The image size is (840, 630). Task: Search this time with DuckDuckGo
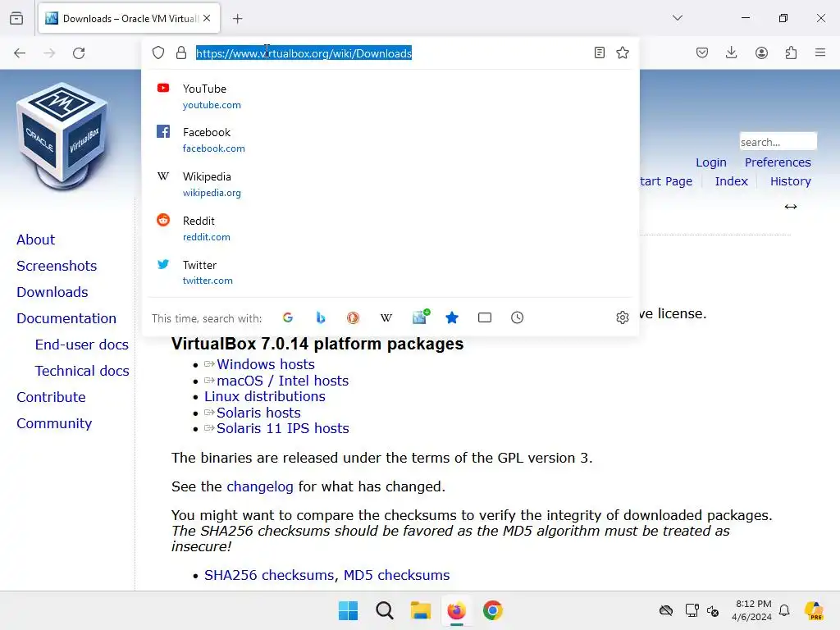(353, 317)
